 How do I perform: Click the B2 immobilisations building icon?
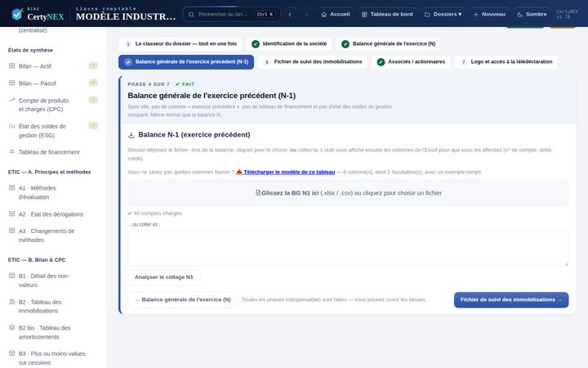(12, 302)
